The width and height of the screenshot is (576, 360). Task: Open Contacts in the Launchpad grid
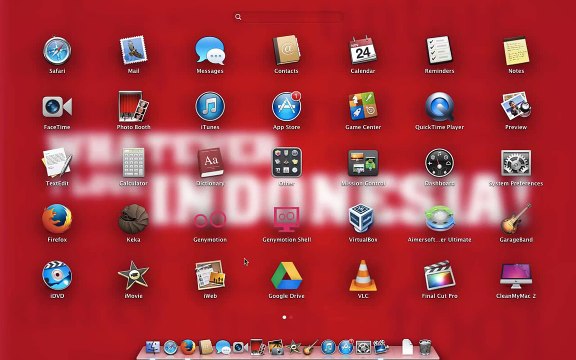click(286, 50)
